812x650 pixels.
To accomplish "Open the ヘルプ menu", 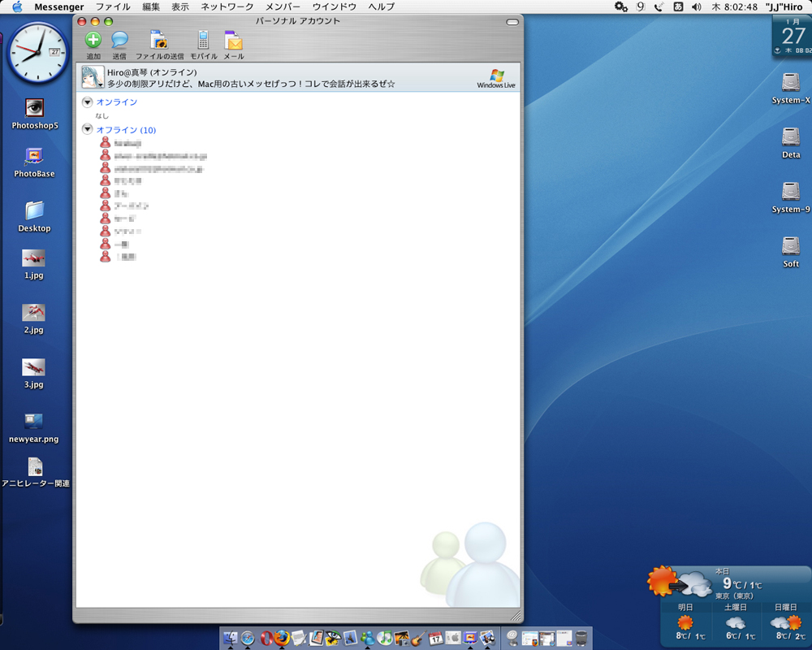I will tap(381, 6).
